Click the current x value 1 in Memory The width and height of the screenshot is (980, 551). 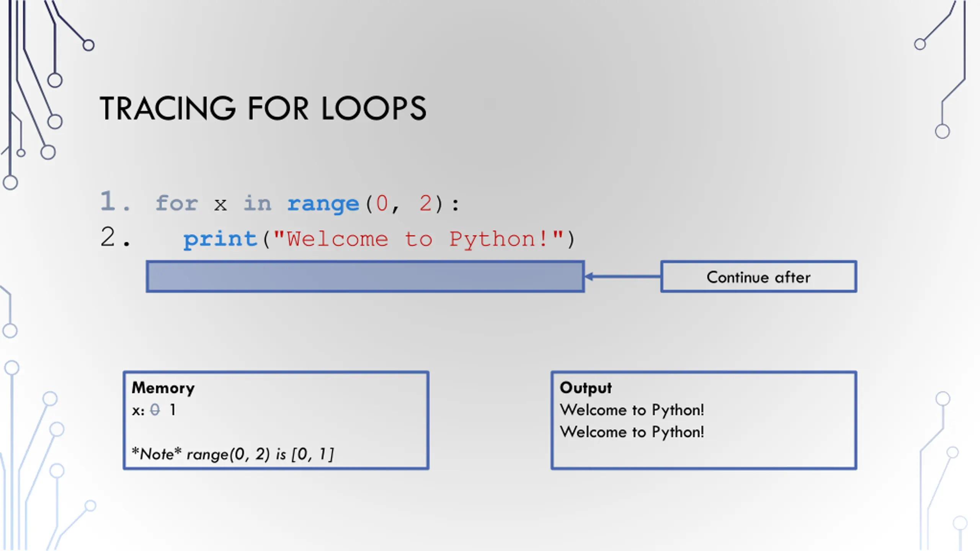(173, 410)
